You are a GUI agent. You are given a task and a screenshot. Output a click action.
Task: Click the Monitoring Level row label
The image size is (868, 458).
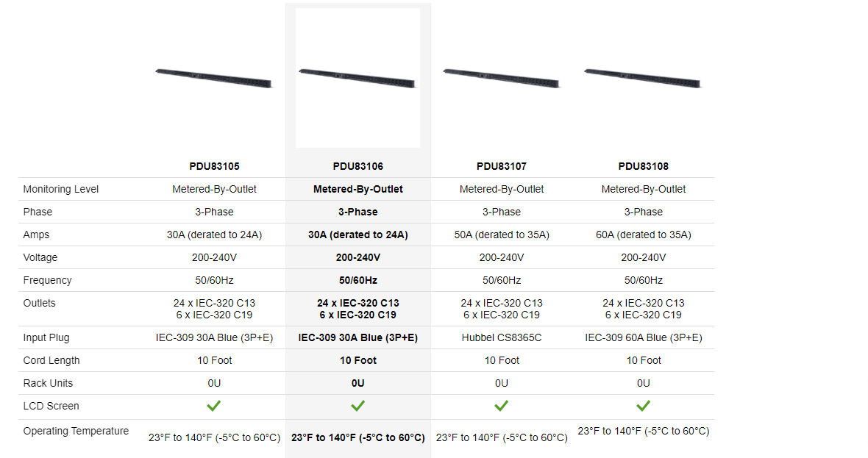click(x=61, y=189)
